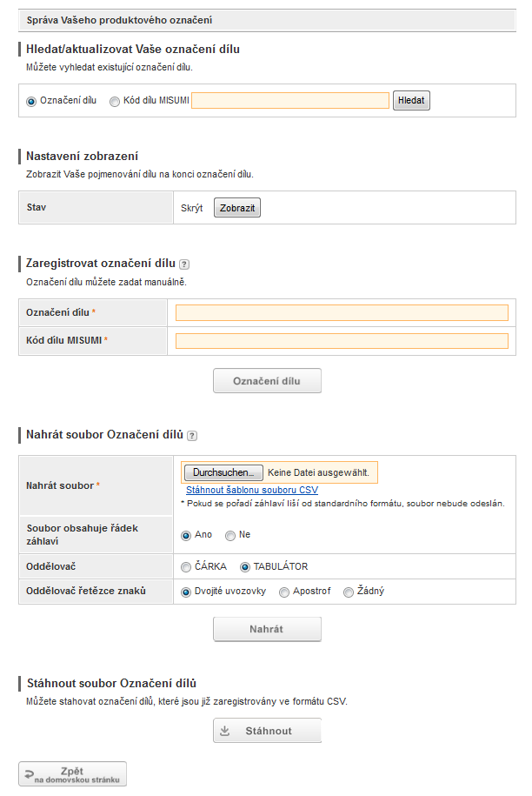Click the Hledat search button
This screenshot has width=532, height=796.
(x=411, y=101)
